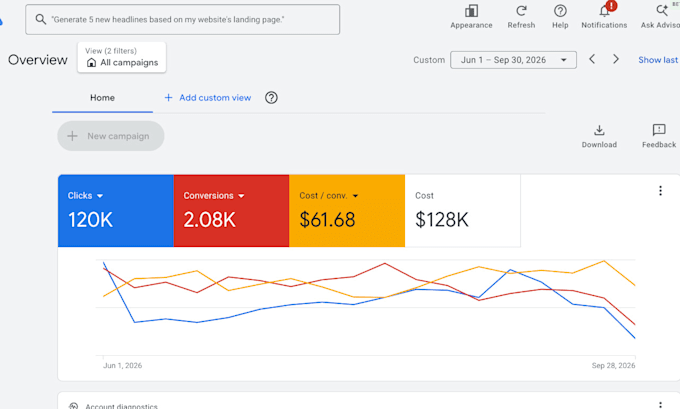Click the 2.08K conversions value
This screenshot has width=680, height=409.
(x=209, y=219)
